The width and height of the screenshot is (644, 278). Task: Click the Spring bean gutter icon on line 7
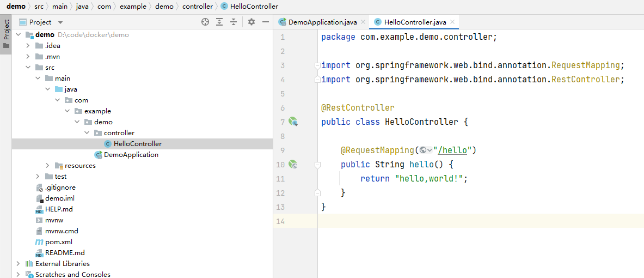(x=293, y=122)
